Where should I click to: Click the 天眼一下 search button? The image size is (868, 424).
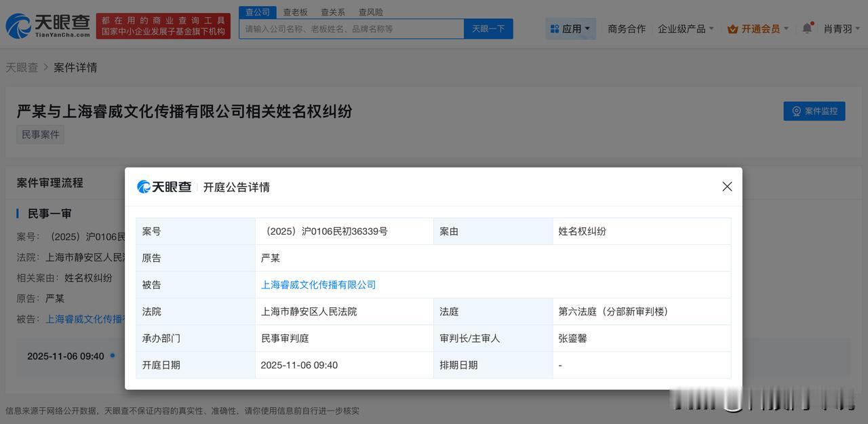coord(488,28)
